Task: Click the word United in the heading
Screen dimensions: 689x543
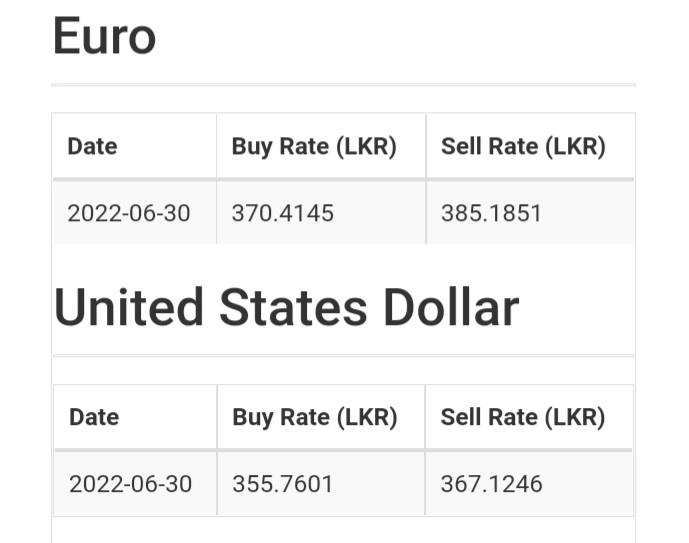Action: 129,307
